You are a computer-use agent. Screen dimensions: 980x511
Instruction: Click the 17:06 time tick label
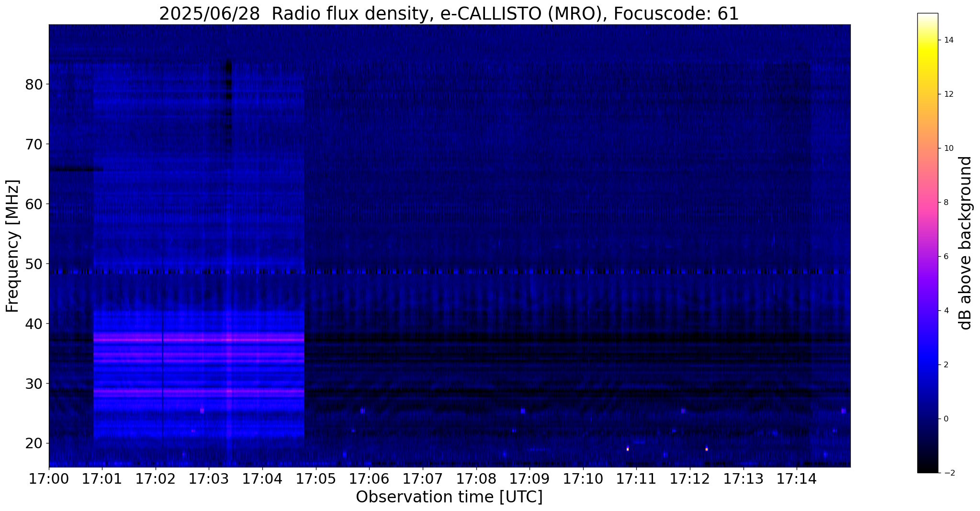pos(370,479)
